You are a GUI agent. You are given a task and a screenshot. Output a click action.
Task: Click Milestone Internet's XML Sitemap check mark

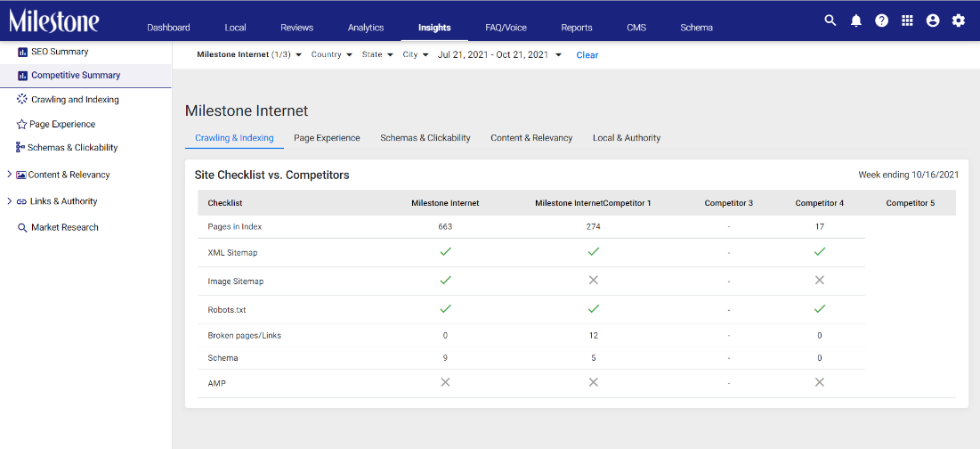(445, 252)
